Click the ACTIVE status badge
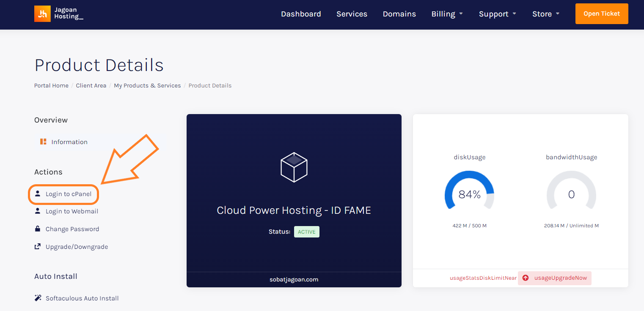The image size is (644, 311). pyautogui.click(x=307, y=232)
